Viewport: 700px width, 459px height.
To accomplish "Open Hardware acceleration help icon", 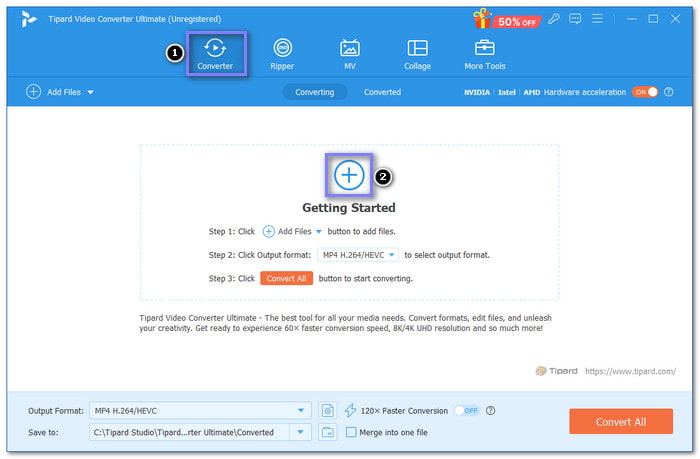I will coord(668,92).
